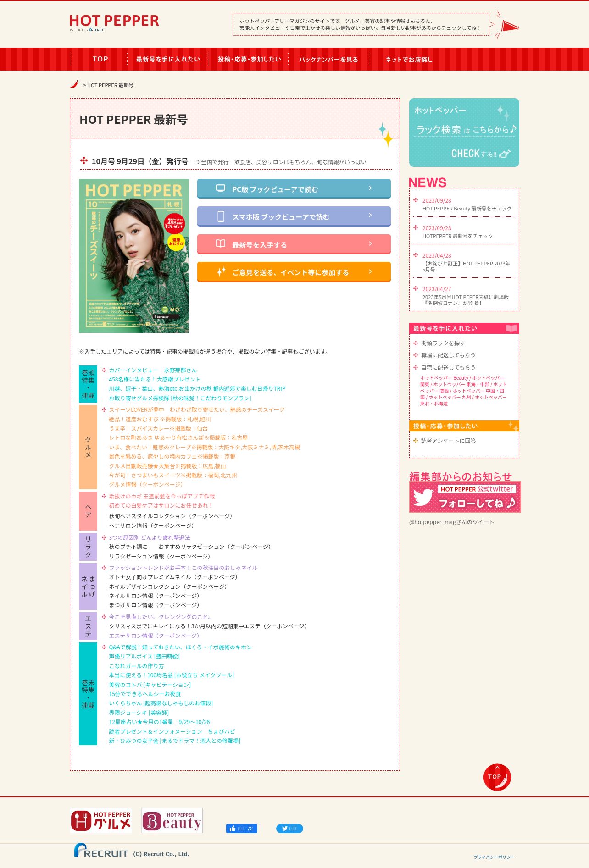Open news item HOTPEPPER 最新号をチェック
The image size is (589, 868).
tap(457, 236)
